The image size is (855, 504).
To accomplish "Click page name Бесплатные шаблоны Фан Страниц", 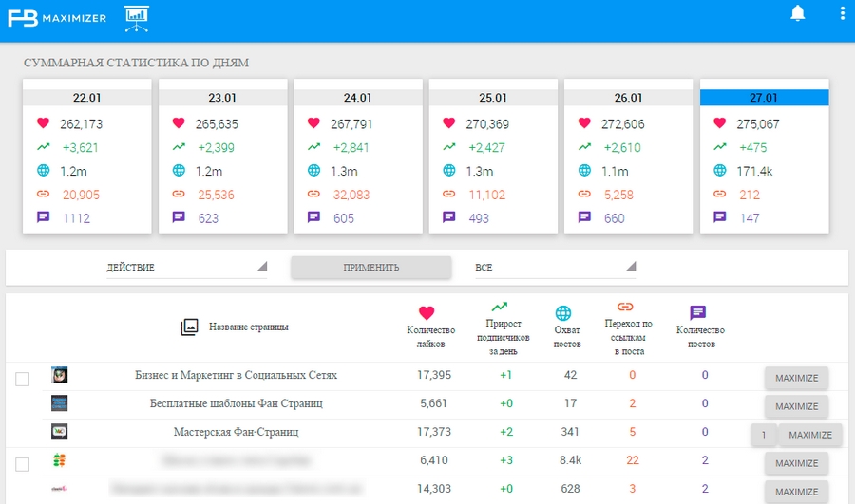I will point(237,403).
